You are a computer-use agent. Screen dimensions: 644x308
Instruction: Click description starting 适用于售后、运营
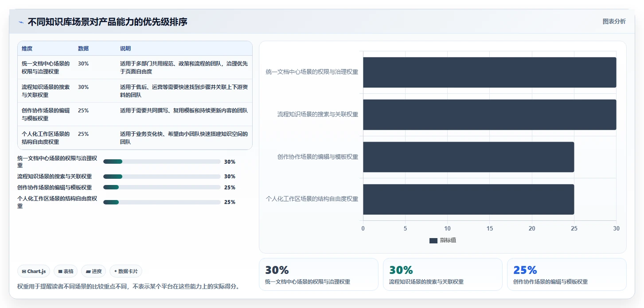184,91
